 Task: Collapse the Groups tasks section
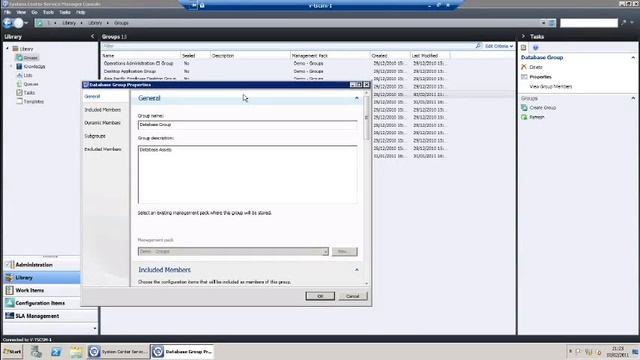click(x=633, y=98)
